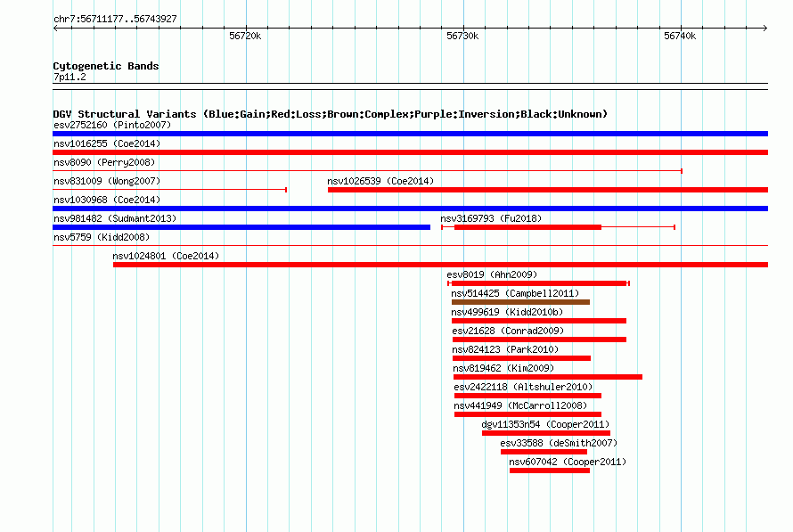Click the nsv8090 (Perry2008) variant line
The width and height of the screenshot is (793, 532).
368,171
